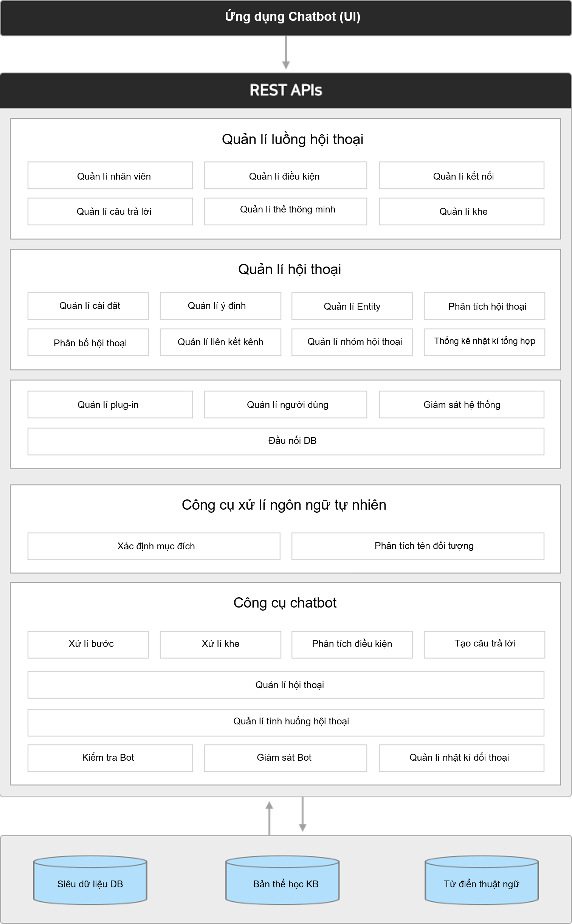
Task: Click the Xác định mục đích box
Action: (x=154, y=546)
